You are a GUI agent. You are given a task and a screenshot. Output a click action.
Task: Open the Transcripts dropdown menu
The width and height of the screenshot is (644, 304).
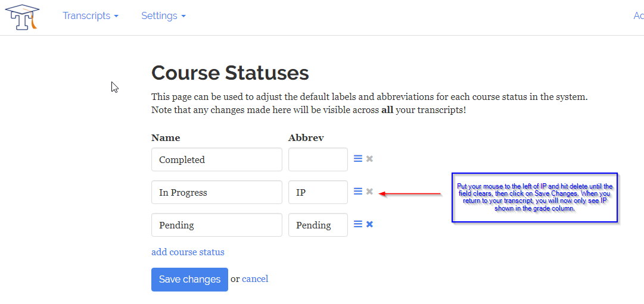click(91, 16)
